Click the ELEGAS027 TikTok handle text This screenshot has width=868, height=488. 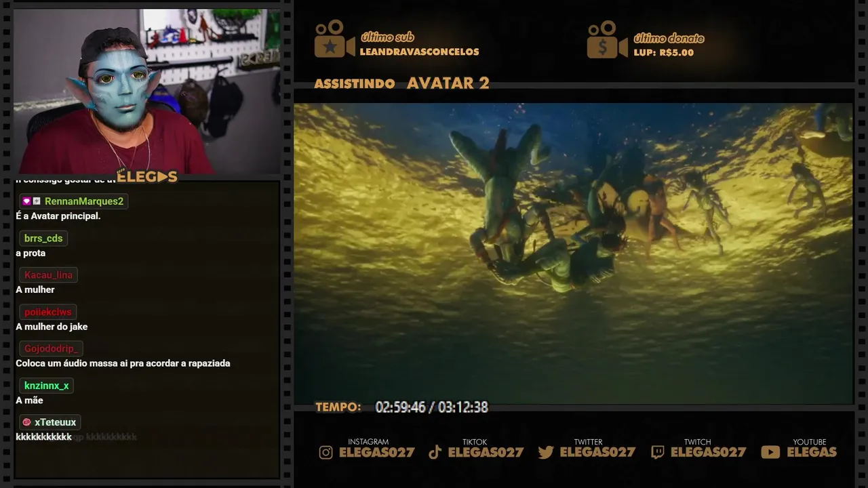pos(486,452)
